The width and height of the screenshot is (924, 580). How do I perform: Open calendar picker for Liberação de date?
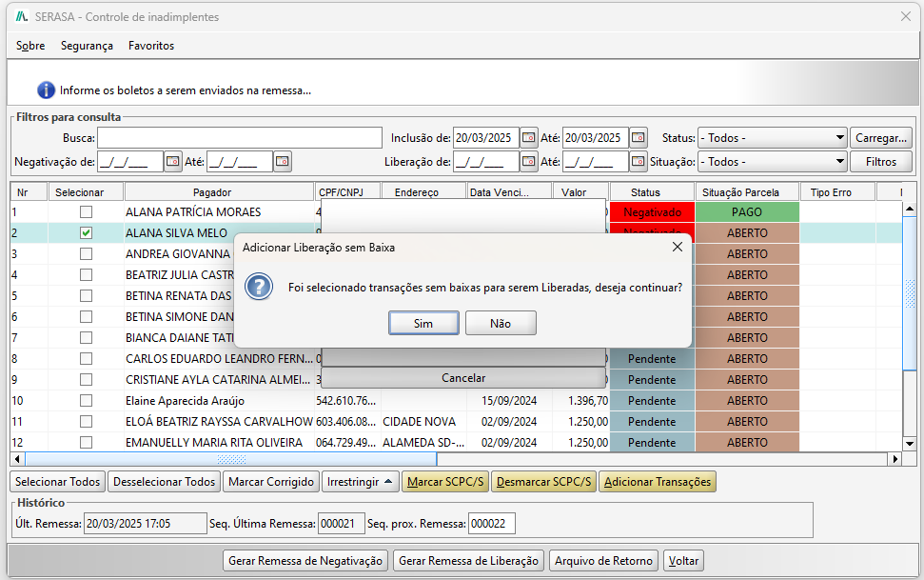(528, 161)
